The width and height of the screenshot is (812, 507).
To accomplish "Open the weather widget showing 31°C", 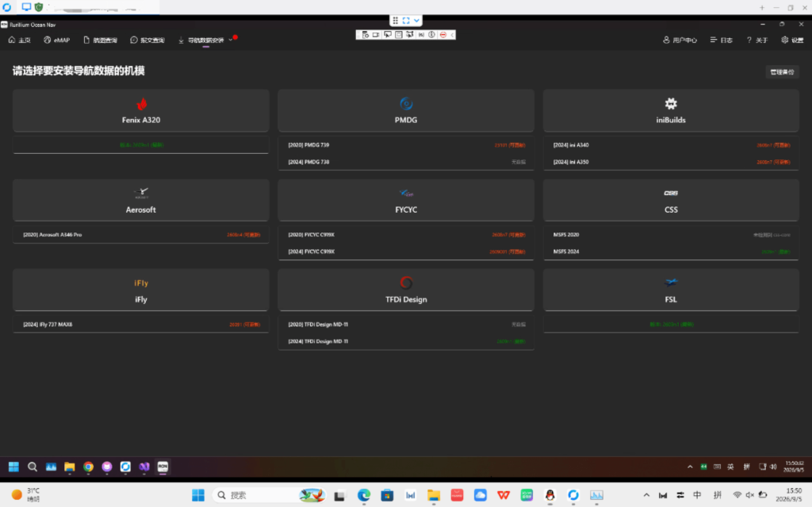I will click(26, 494).
